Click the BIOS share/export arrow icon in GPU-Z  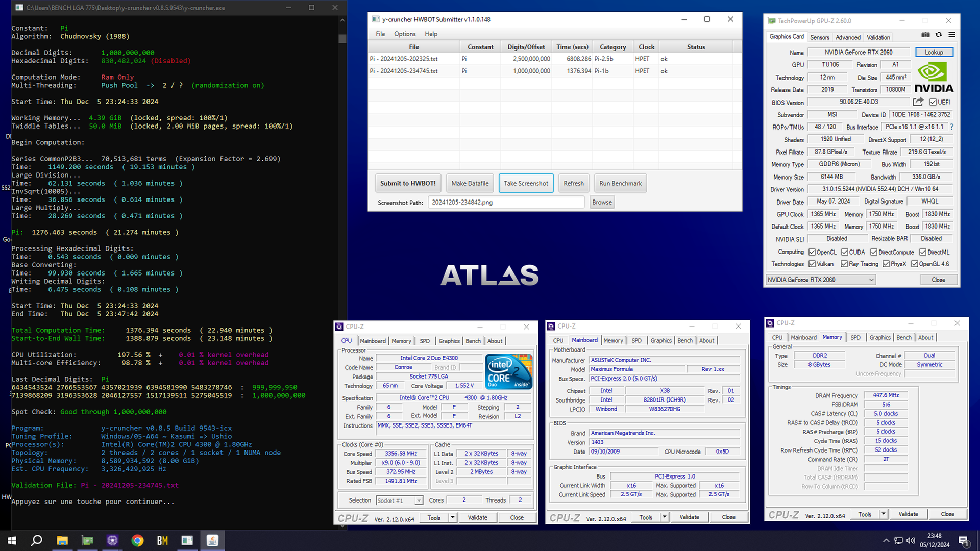point(918,102)
